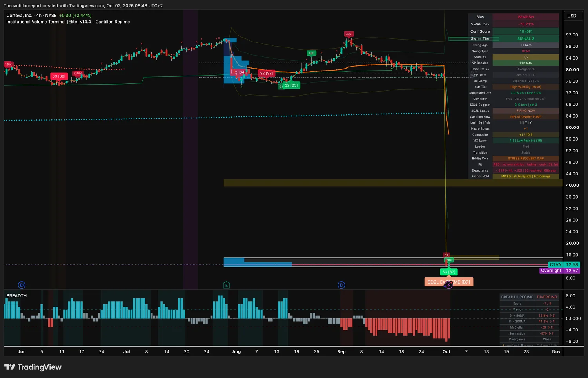
Task: Click the S3 [S8] signal label
Action: pyautogui.click(x=59, y=76)
